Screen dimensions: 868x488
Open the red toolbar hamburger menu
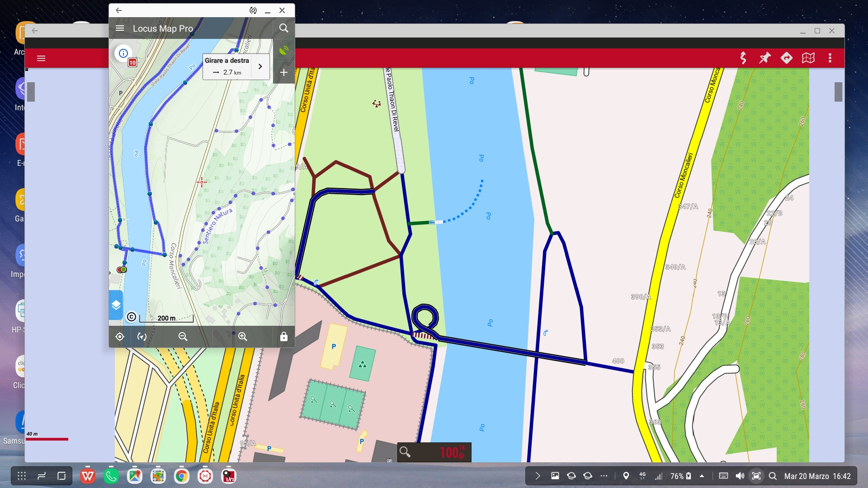41,58
